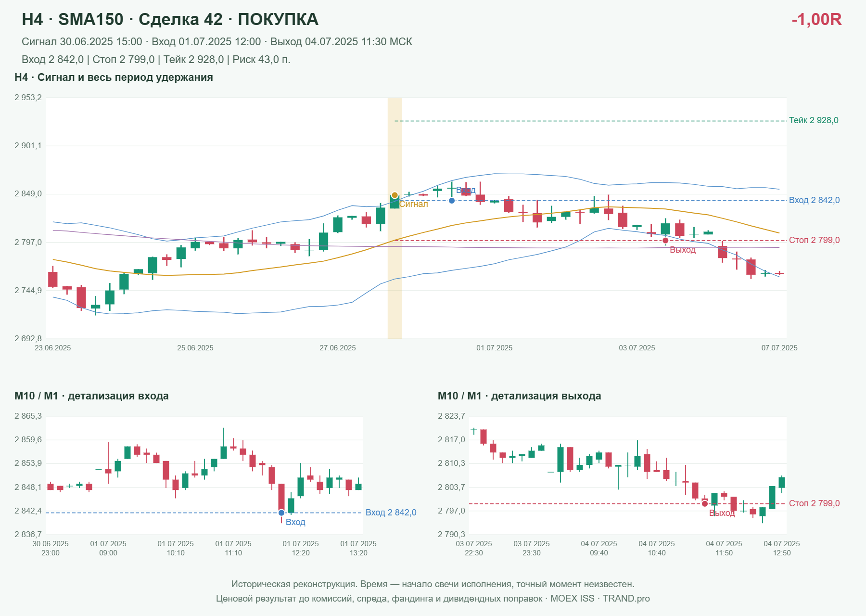866x616 pixels.
Task: Click the 'Вход 2 842,0' label in entry detail chart
Action: 391,513
